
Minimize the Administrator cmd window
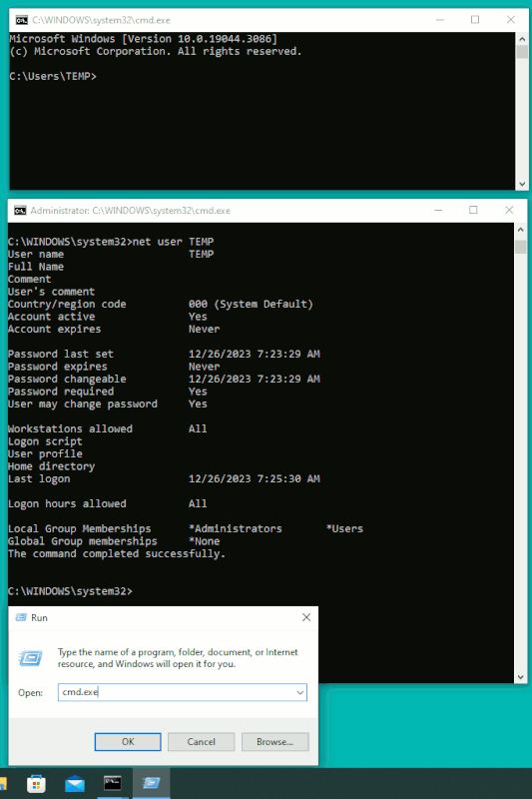point(438,210)
